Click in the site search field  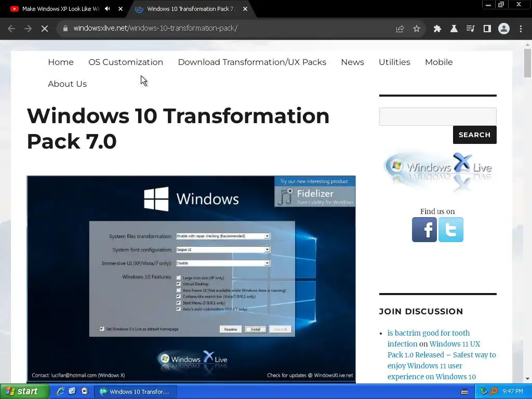(x=437, y=117)
